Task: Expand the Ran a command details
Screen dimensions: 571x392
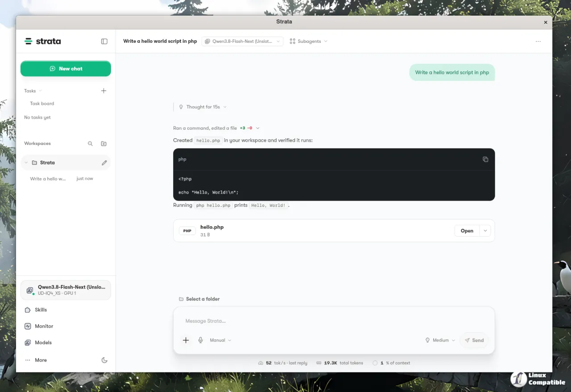Action: click(x=216, y=128)
